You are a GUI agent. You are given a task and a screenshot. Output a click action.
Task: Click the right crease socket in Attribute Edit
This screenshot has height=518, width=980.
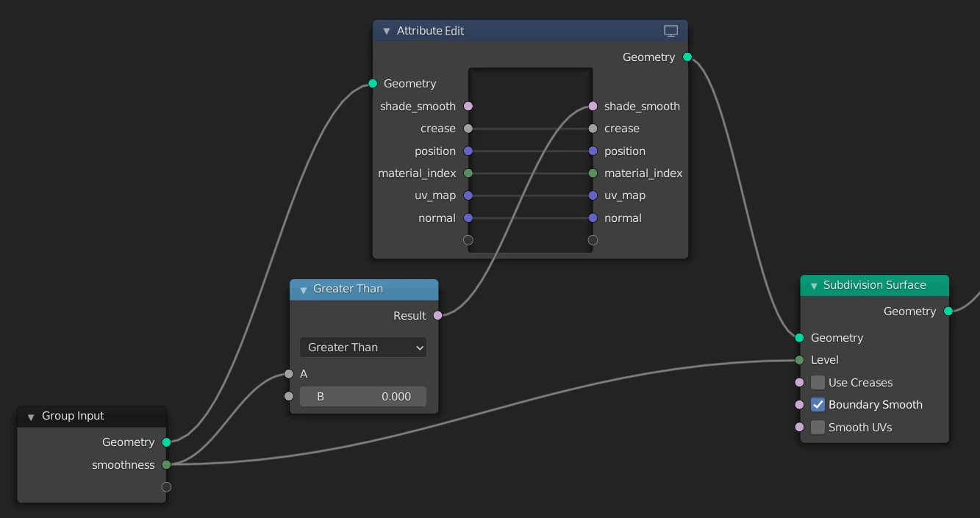tap(593, 129)
